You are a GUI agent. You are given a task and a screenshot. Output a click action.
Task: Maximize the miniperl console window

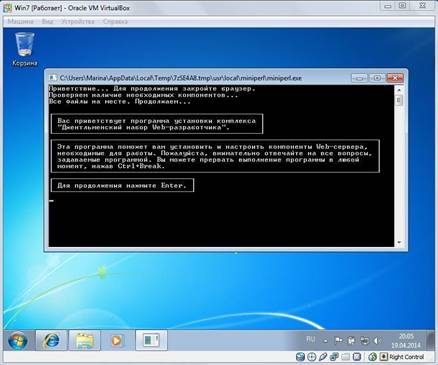pyautogui.click(x=377, y=78)
